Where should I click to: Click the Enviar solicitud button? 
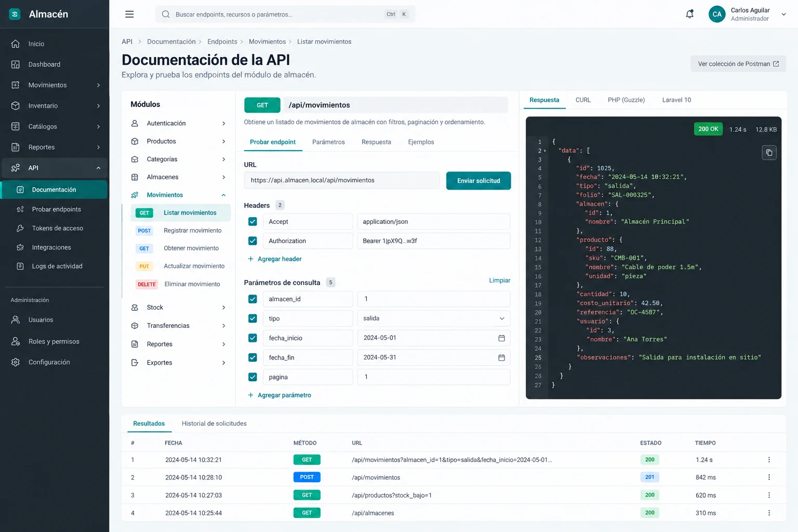coord(478,181)
